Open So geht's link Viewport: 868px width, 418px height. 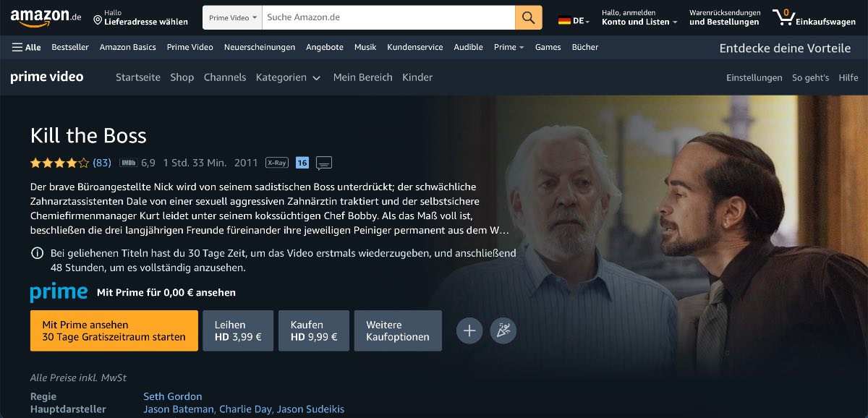pos(810,77)
